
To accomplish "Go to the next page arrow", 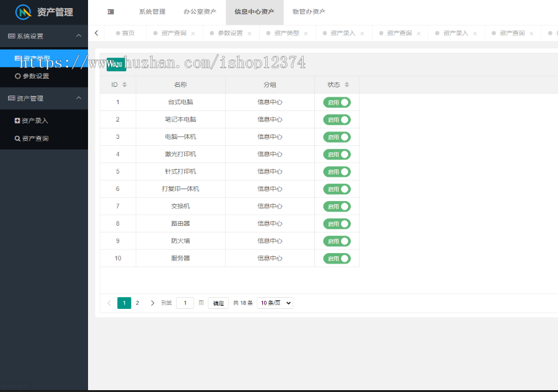I will click(153, 303).
